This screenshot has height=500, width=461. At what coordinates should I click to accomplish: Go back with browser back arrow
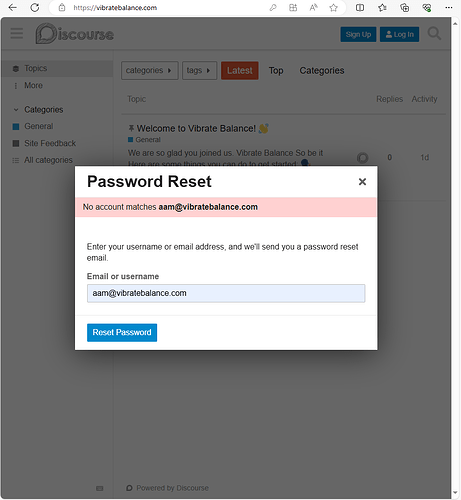click(12, 7)
